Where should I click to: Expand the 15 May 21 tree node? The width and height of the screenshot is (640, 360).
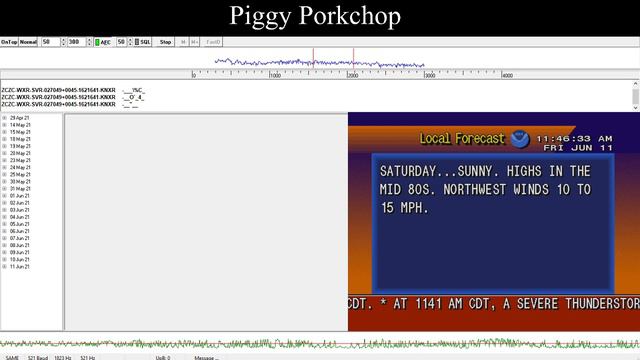[4, 132]
